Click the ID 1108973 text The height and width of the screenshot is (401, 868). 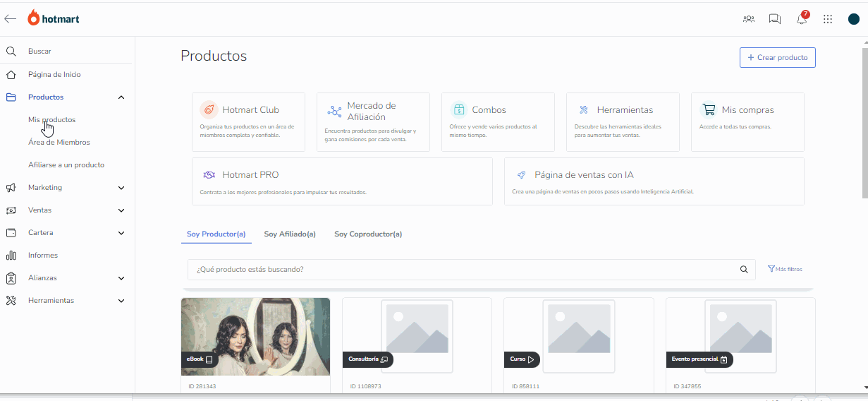pos(365,386)
